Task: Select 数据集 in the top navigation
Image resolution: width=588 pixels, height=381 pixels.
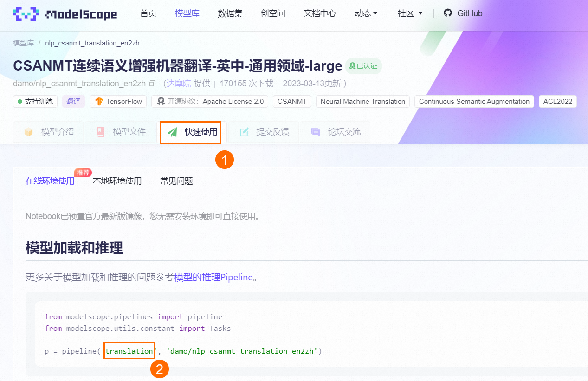Action: [230, 13]
